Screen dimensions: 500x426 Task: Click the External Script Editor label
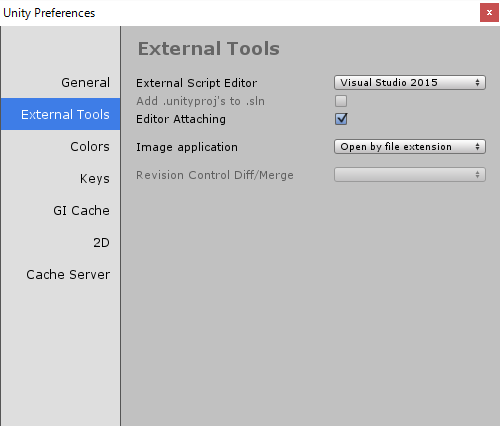click(x=196, y=83)
